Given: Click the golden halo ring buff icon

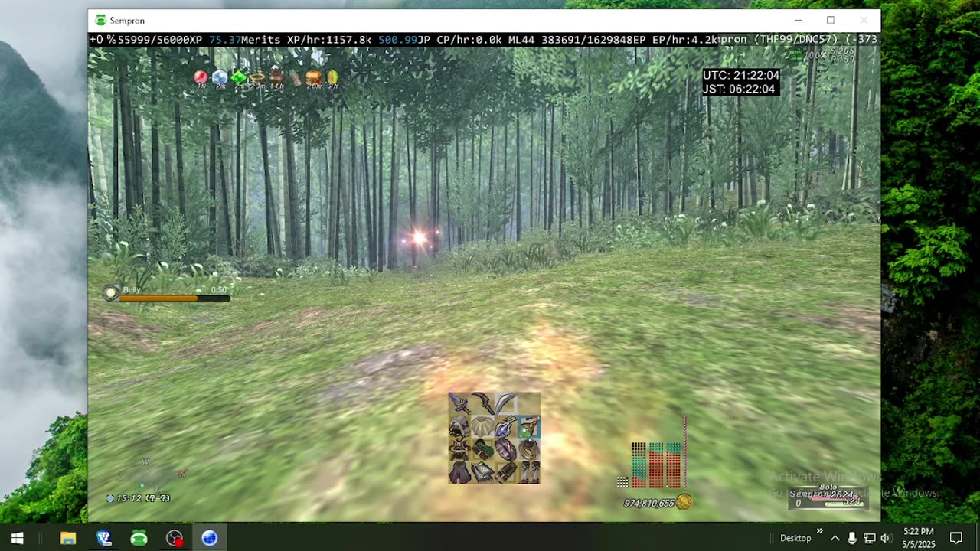Looking at the screenshot, I should 257,77.
